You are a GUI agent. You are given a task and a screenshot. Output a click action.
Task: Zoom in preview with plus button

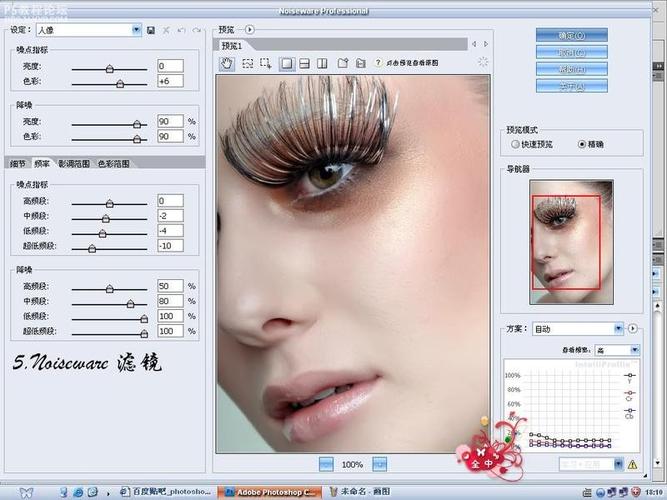click(379, 464)
